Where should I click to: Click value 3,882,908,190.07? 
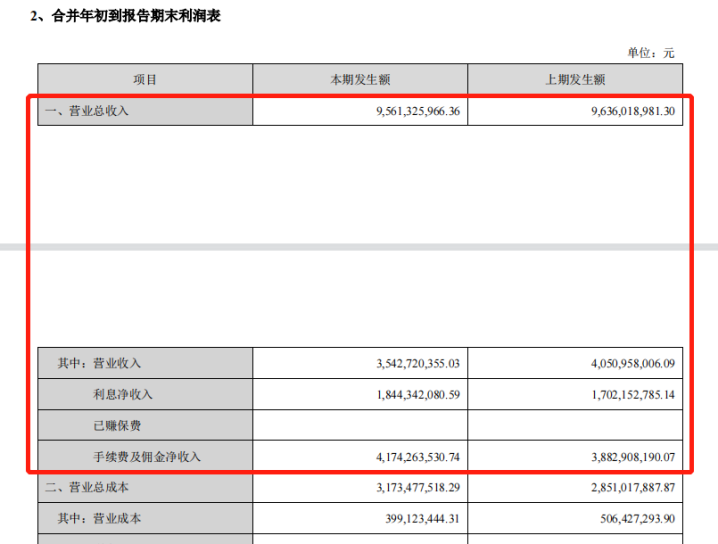pyautogui.click(x=633, y=457)
